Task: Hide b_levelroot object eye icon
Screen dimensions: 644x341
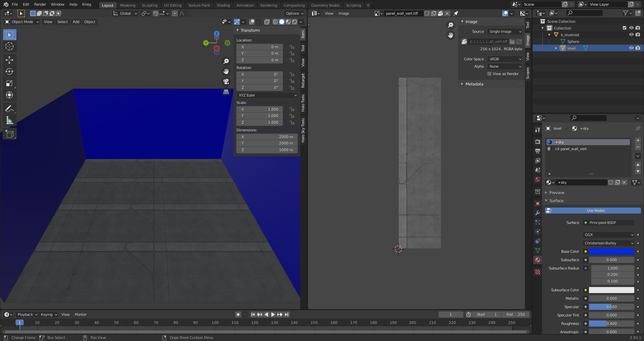Action: pyautogui.click(x=631, y=35)
